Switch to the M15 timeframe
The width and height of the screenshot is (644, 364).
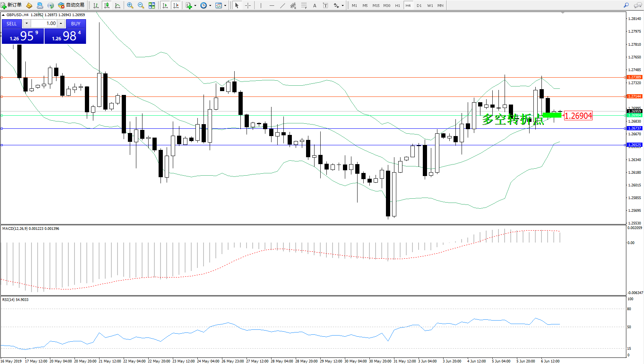pyautogui.click(x=376, y=5)
